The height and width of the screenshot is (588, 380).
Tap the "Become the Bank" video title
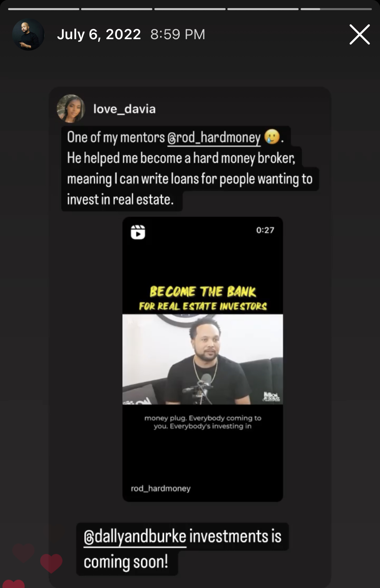click(x=203, y=292)
